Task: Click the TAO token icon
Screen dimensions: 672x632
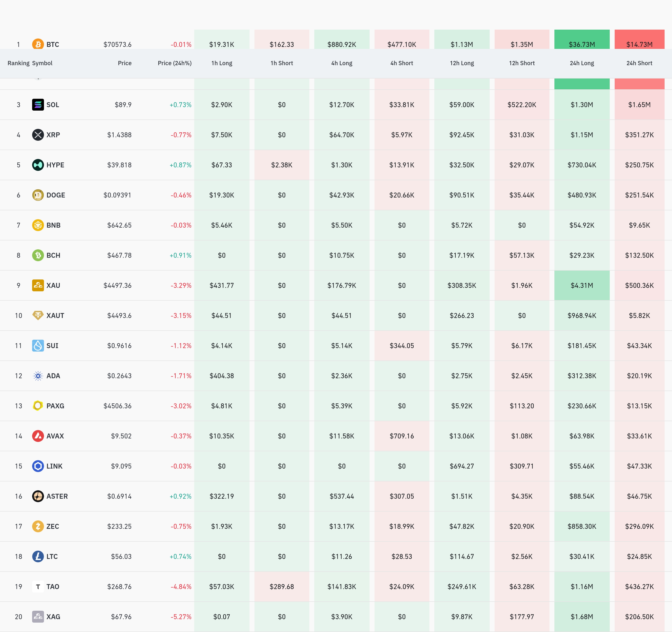Action: 38,587
